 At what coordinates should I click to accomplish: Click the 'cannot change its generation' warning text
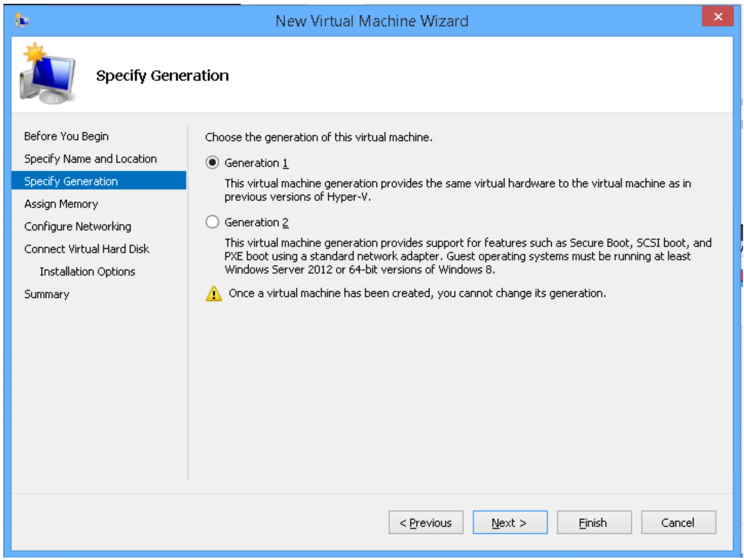click(x=418, y=293)
